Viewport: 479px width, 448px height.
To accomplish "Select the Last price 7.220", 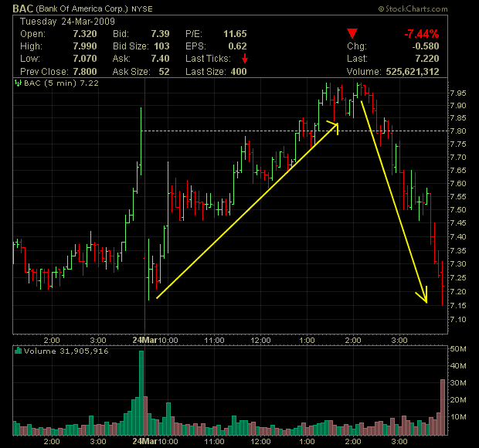I will (x=427, y=59).
